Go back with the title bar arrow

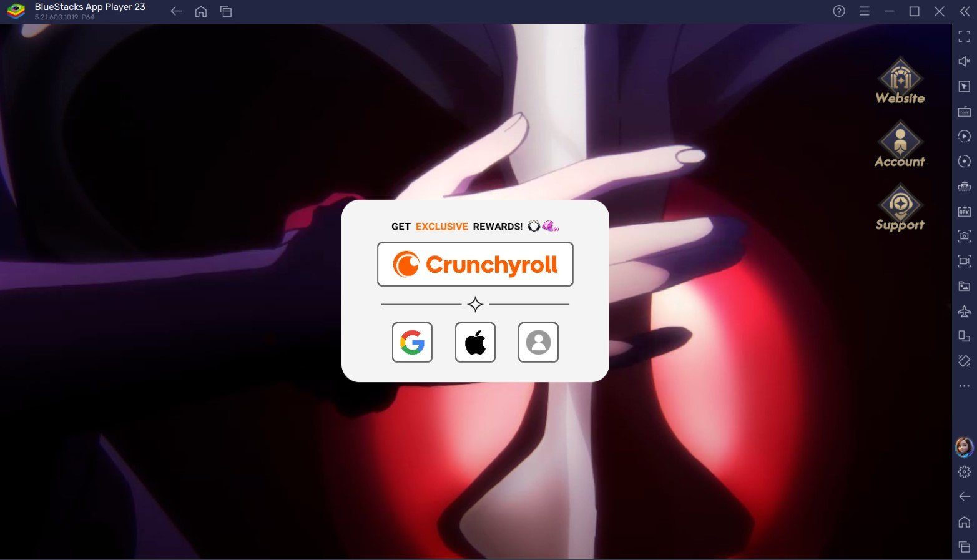click(176, 11)
